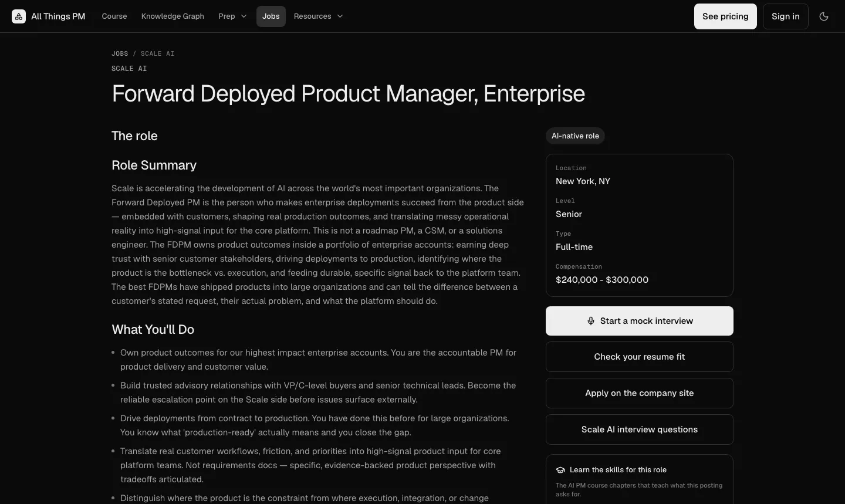Click the AI-native role badge
The image size is (845, 504).
[575, 136]
